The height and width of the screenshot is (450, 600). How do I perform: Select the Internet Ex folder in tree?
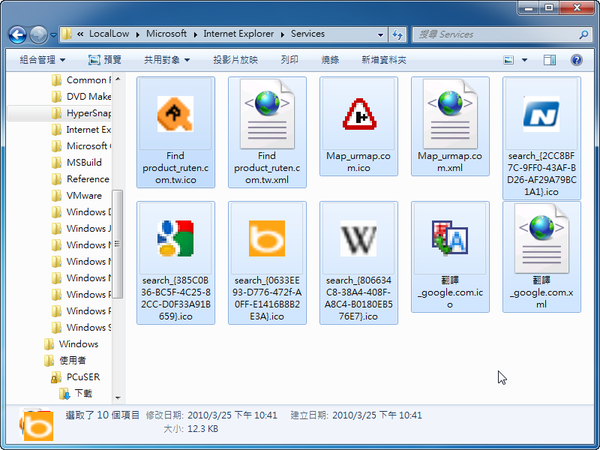point(82,130)
